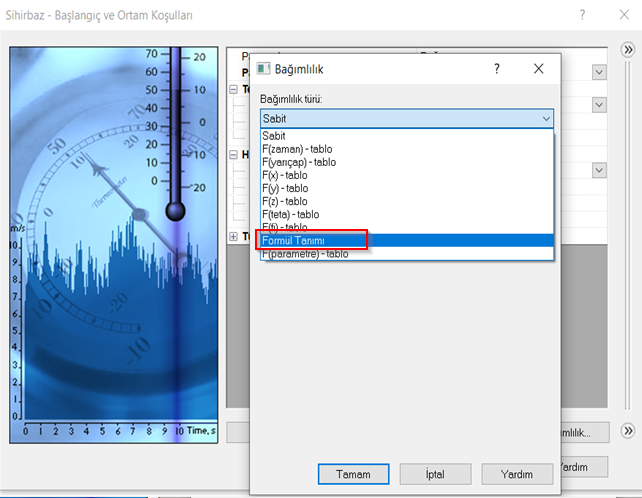This screenshot has height=498, width=642.
Task: Click the bottom double-chevron icon near Yardım
Action: (629, 431)
